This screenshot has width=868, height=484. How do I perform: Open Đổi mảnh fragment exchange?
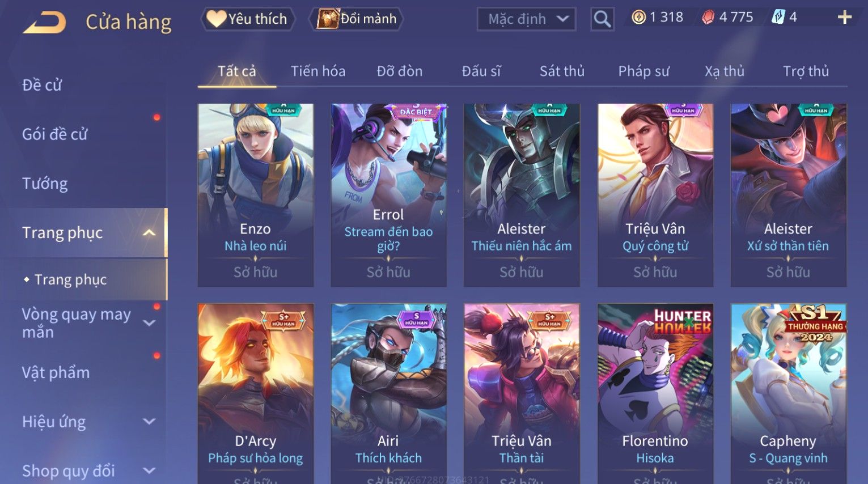[x=356, y=19]
